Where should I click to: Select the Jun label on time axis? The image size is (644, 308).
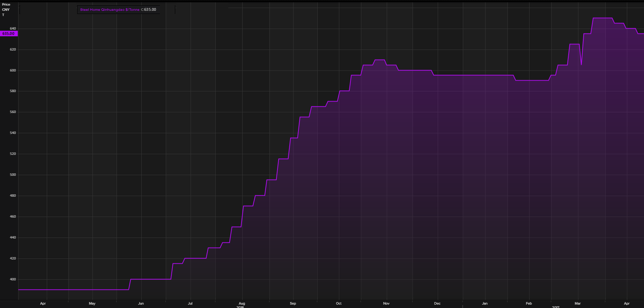pyautogui.click(x=141, y=303)
